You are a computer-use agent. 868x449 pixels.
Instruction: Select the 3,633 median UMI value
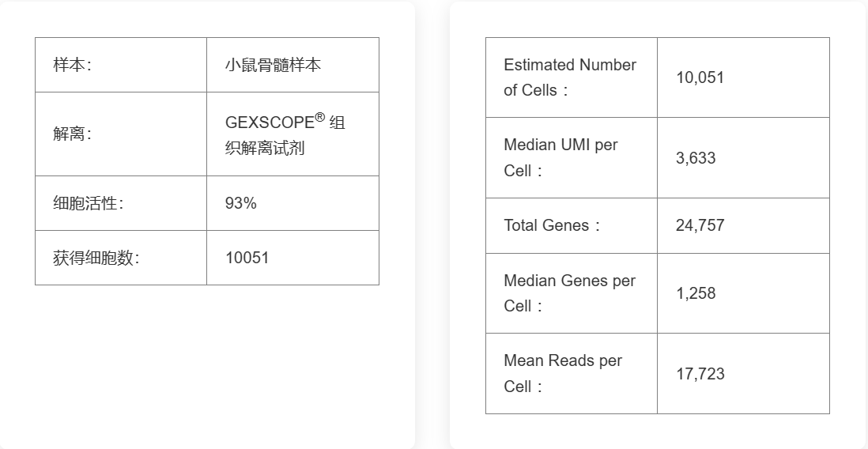[696, 158]
